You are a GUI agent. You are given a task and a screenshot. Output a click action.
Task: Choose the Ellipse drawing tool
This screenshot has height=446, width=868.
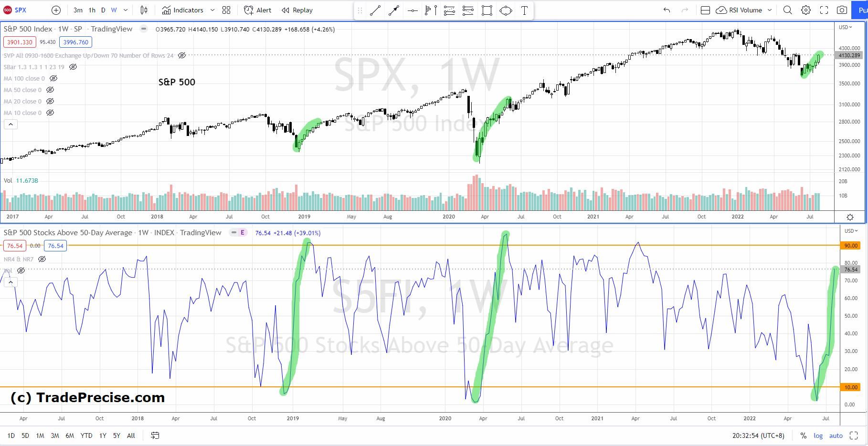click(506, 10)
